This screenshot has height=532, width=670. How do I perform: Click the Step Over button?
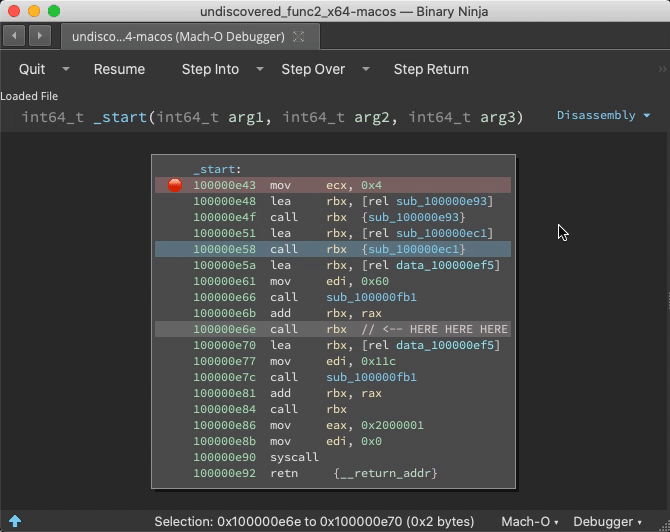pos(313,69)
